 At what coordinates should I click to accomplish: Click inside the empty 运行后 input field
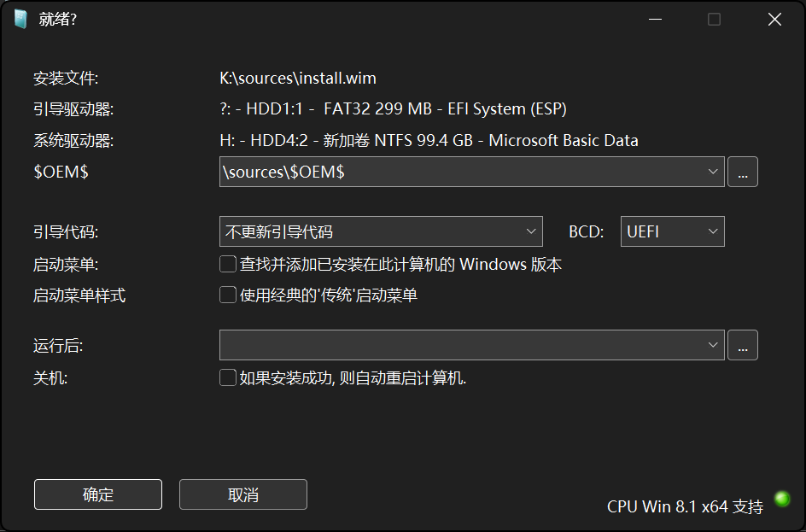461,345
